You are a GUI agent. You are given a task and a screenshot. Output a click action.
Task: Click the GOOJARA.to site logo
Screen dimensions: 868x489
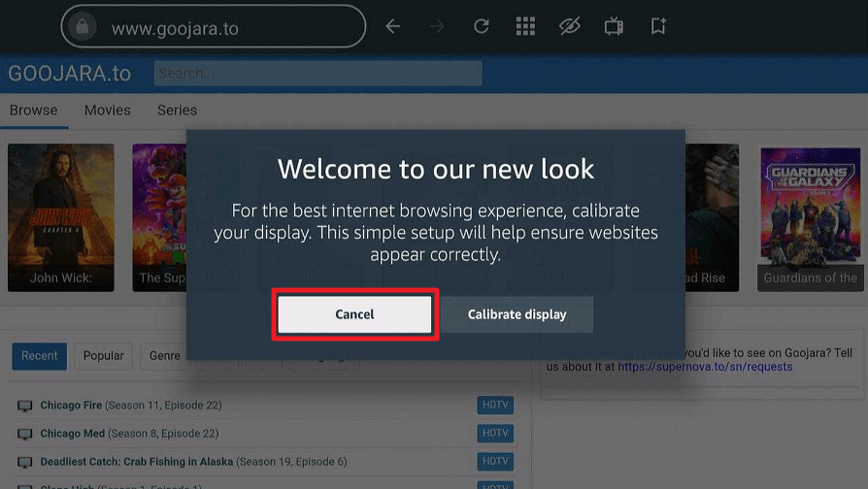tap(69, 74)
